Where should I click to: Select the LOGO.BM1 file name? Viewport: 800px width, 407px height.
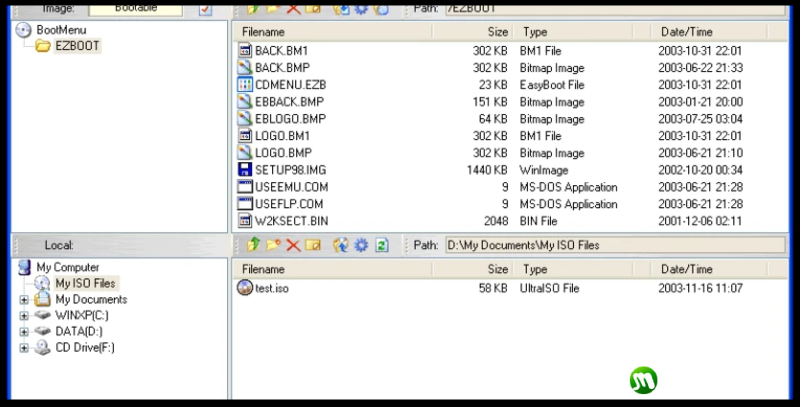point(282,136)
